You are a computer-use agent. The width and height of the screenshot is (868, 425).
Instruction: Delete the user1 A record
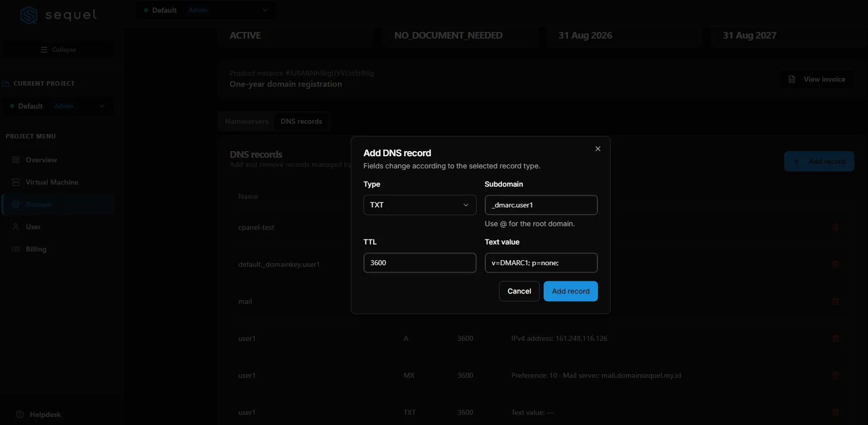[836, 338]
